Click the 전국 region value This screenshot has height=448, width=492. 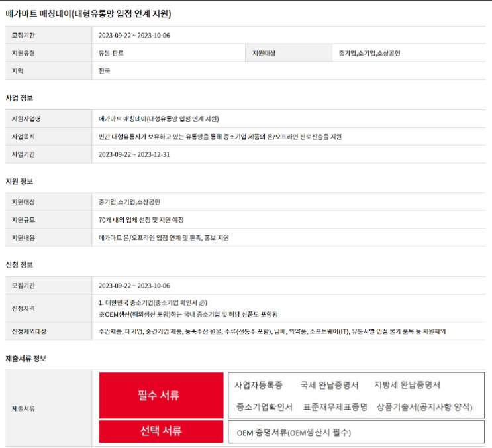(104, 71)
